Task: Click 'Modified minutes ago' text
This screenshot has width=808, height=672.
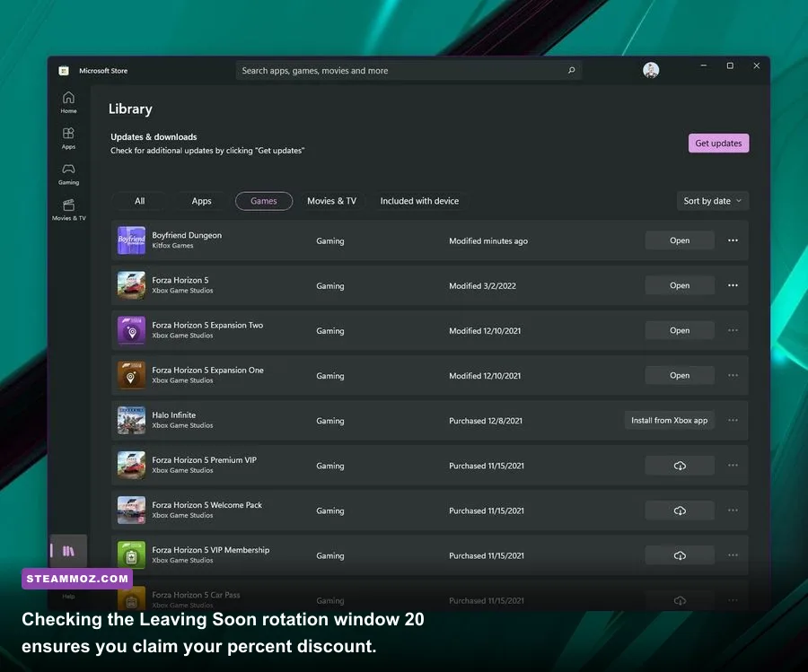Action: (488, 241)
